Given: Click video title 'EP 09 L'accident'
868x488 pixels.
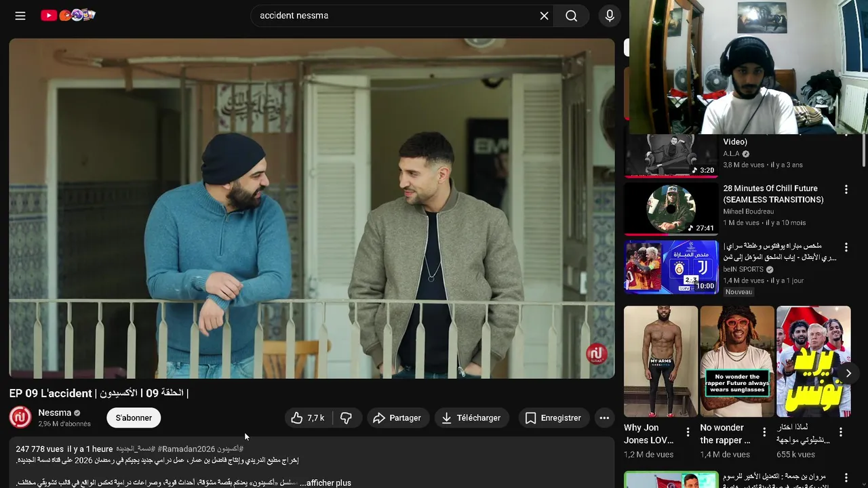Looking at the screenshot, I should (x=98, y=393).
